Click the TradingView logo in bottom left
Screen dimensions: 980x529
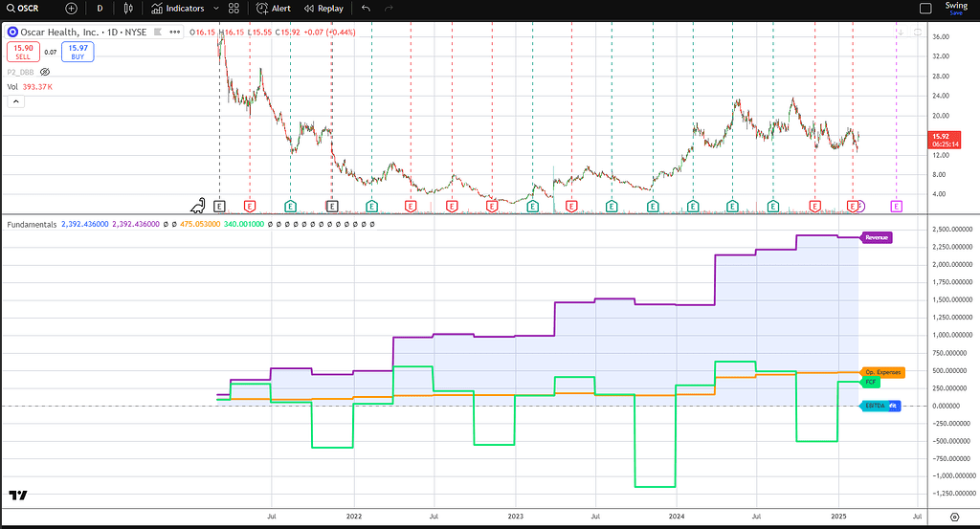point(17,495)
